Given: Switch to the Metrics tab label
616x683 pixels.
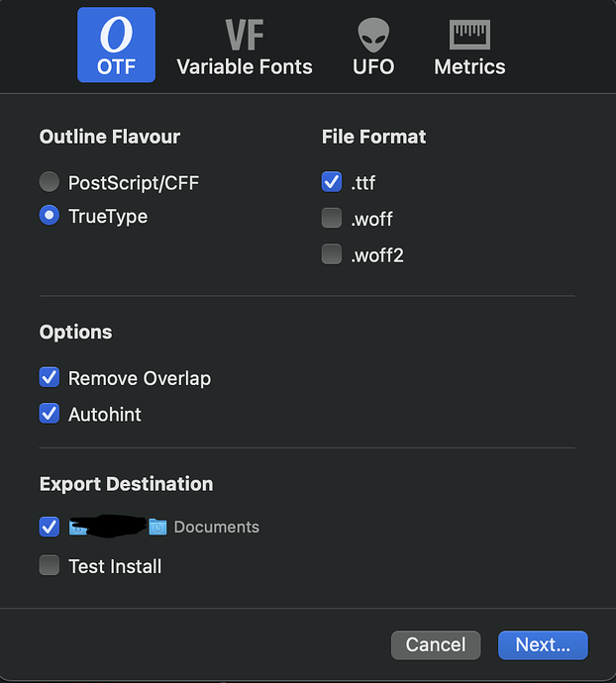Looking at the screenshot, I should click(469, 67).
